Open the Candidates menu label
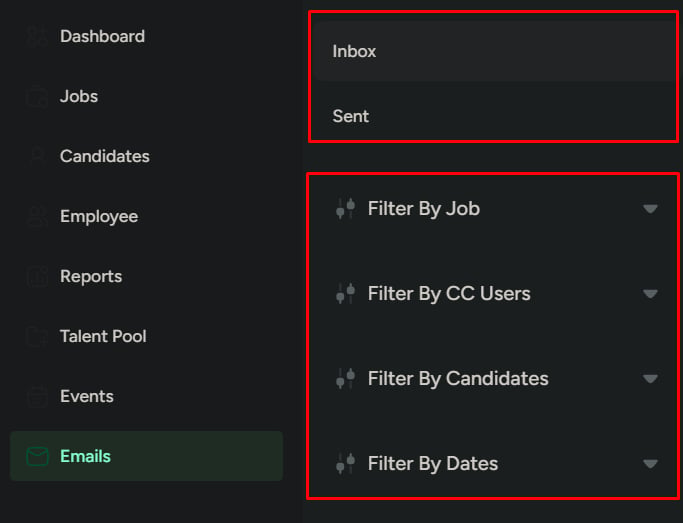Image resolution: width=683 pixels, height=523 pixels. (105, 156)
